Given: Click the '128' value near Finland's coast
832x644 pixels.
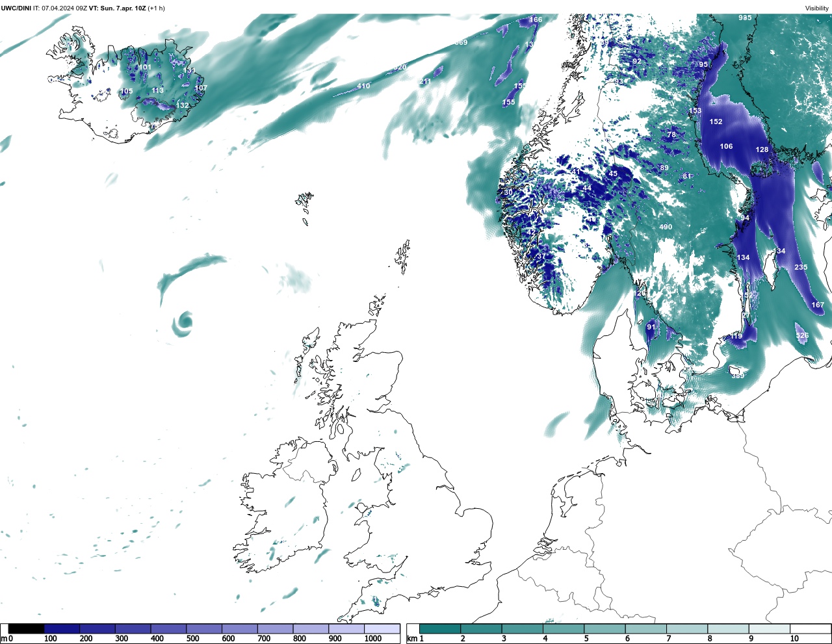Looking at the screenshot, I should point(762,150).
